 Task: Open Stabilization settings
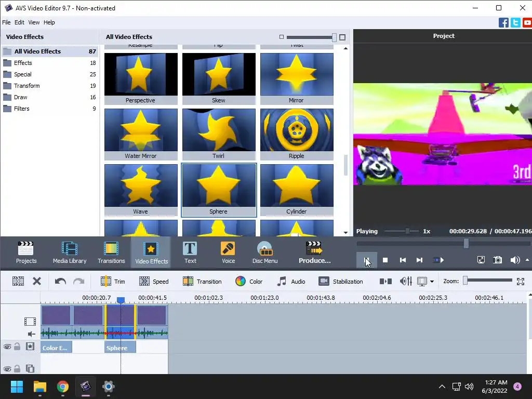point(341,281)
